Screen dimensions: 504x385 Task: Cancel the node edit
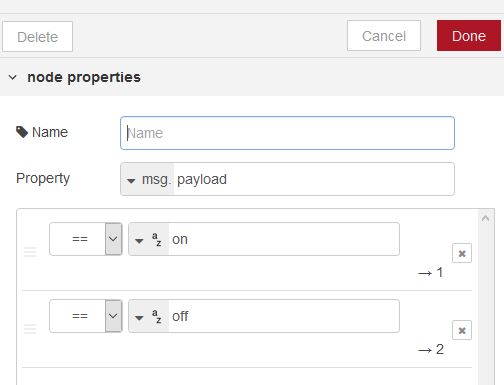tap(384, 36)
